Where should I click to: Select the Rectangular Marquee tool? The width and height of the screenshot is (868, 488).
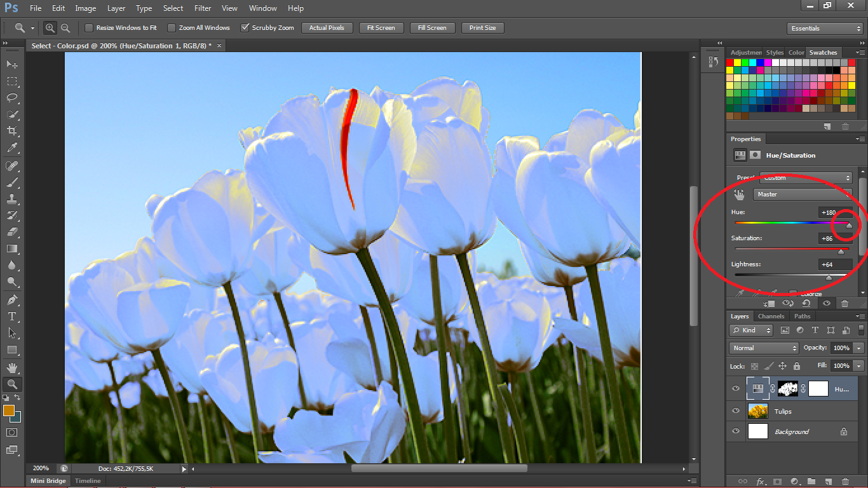12,81
